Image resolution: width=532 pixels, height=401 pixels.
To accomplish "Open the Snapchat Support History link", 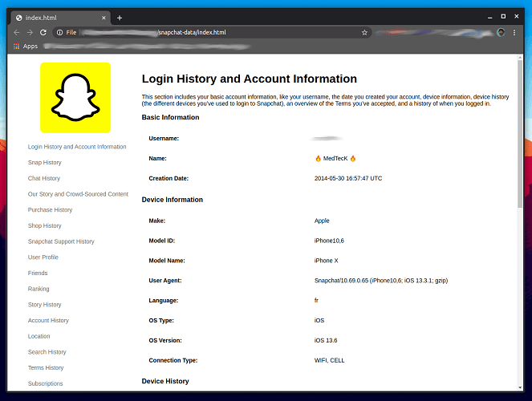I will point(61,241).
